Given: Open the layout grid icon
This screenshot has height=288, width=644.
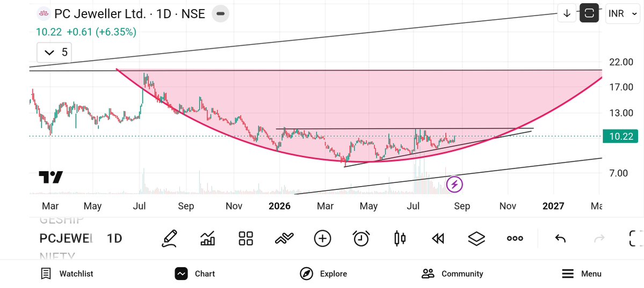Looking at the screenshot, I should 245,238.
